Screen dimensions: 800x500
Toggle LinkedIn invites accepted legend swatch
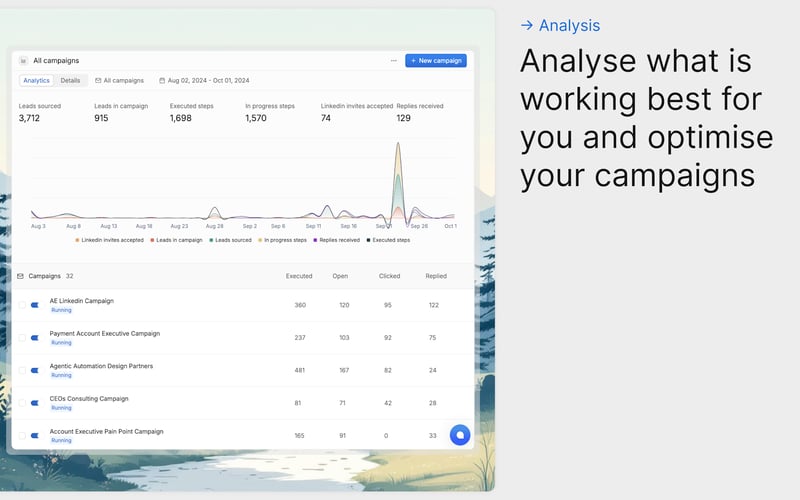point(77,240)
